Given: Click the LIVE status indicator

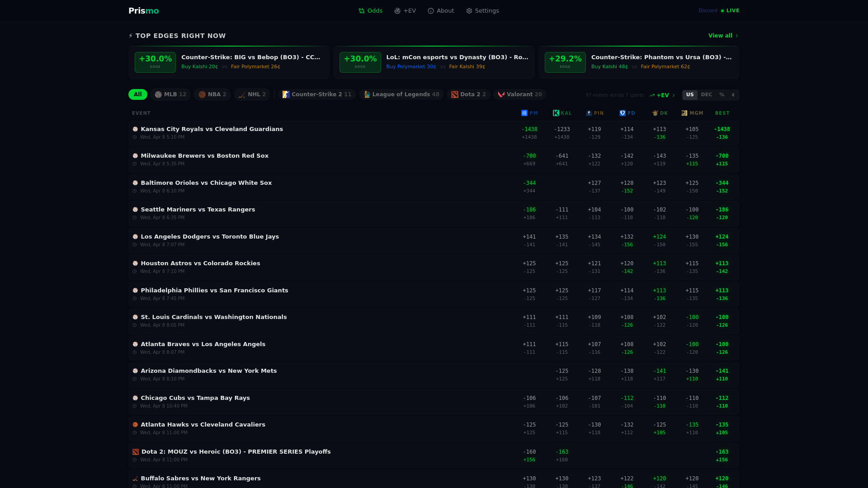Looking at the screenshot, I should point(730,11).
